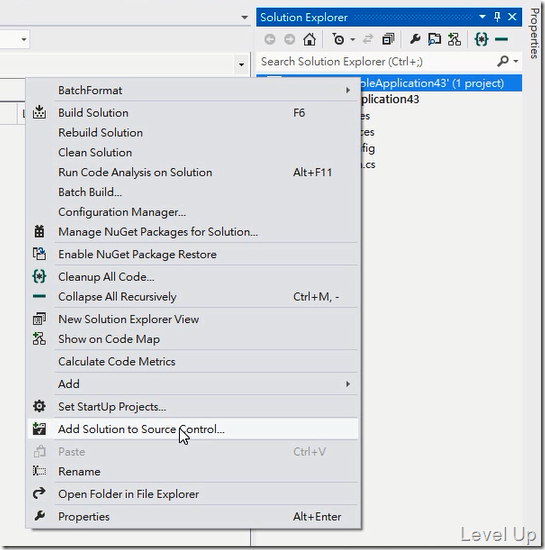Click the Properties wrench toolbar icon
The image size is (545, 550).
point(415,39)
